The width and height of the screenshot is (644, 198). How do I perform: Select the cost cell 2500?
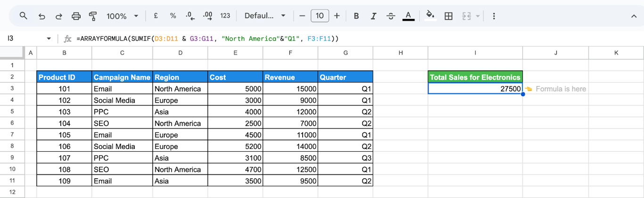coord(235,123)
